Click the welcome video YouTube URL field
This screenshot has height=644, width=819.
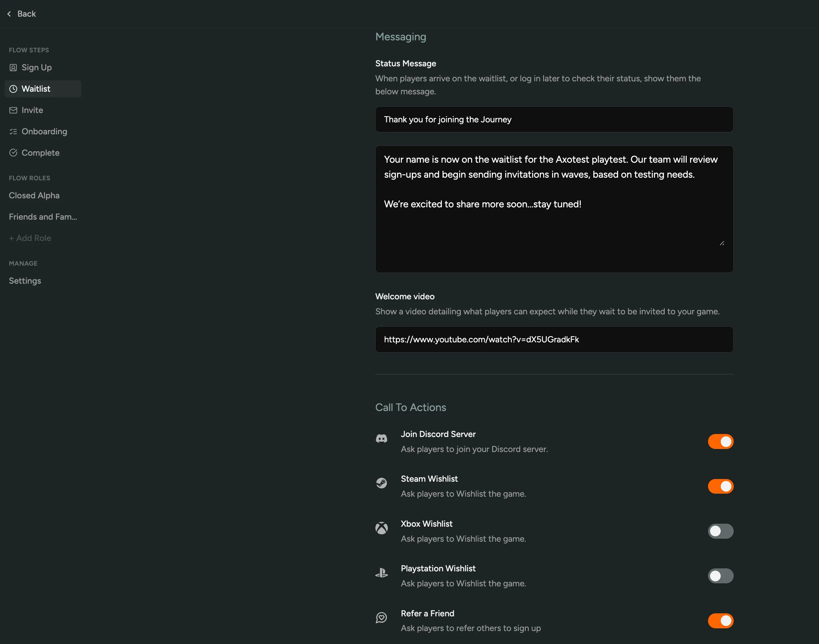point(554,339)
